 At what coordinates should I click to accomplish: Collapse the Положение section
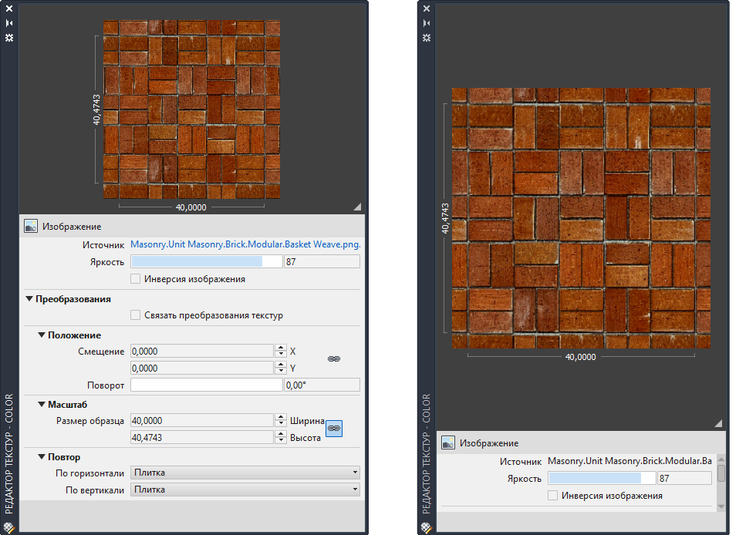[x=42, y=335]
